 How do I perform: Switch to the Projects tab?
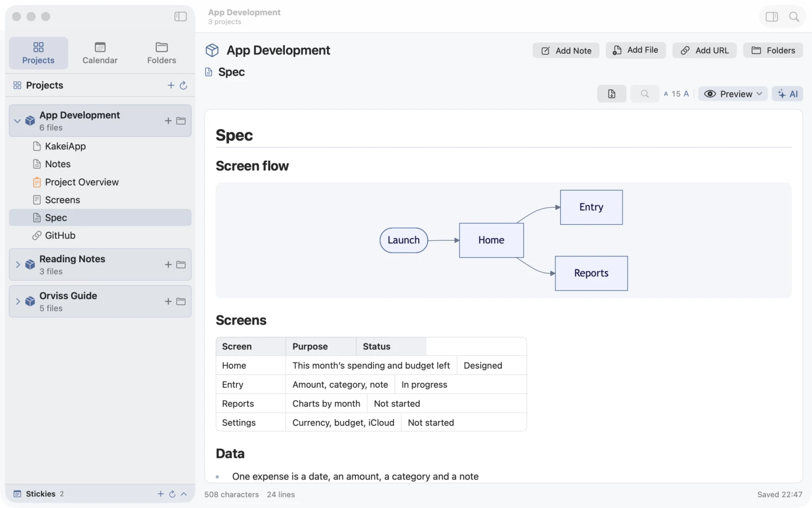[39, 53]
